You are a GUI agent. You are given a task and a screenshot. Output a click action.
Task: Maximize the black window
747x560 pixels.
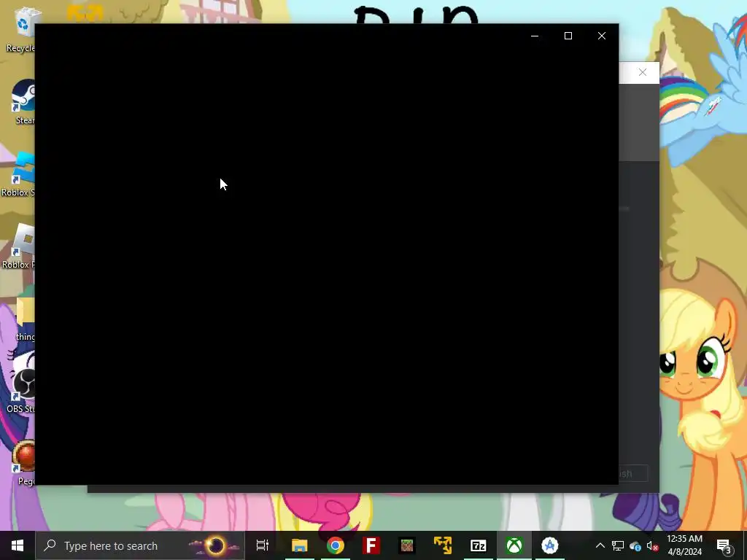point(568,36)
